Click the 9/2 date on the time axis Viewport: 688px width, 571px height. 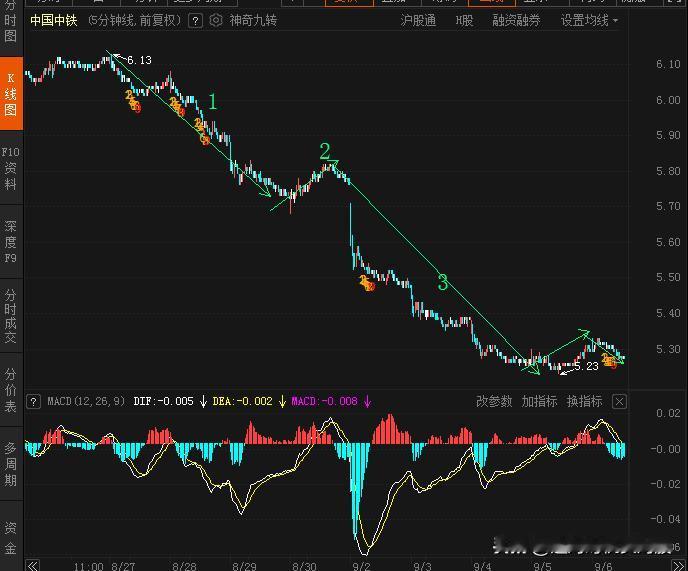362,566
